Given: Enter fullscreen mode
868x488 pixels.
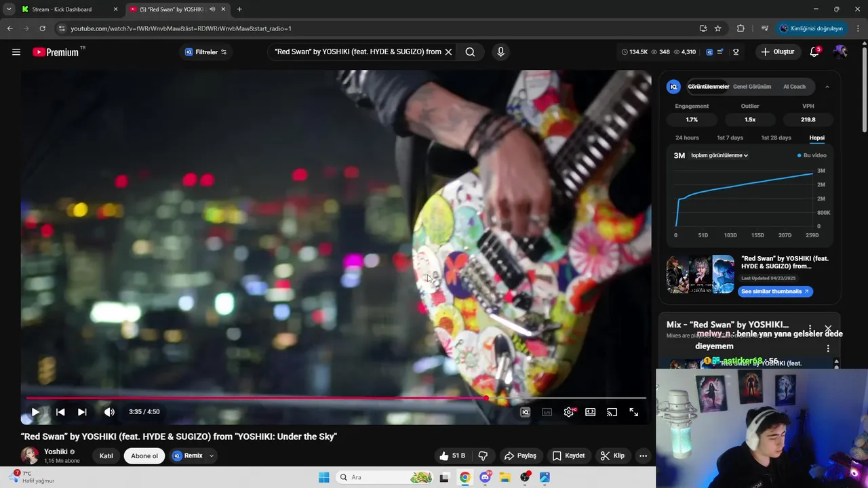Looking at the screenshot, I should (x=633, y=412).
